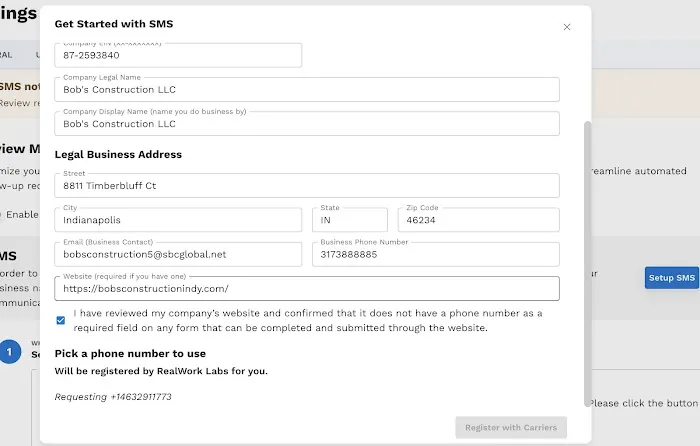Image resolution: width=700 pixels, height=446 pixels.
Task: Click the Requesting phone number text
Action: pyautogui.click(x=113, y=397)
